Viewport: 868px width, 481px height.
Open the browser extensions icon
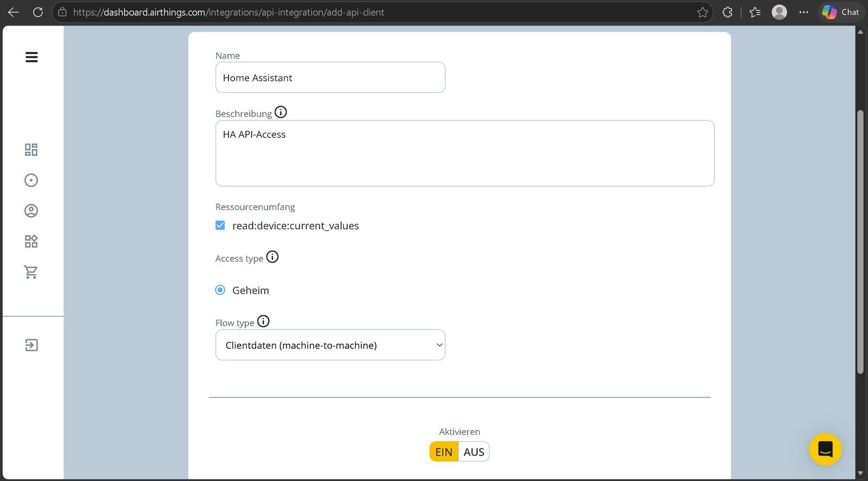[727, 12]
